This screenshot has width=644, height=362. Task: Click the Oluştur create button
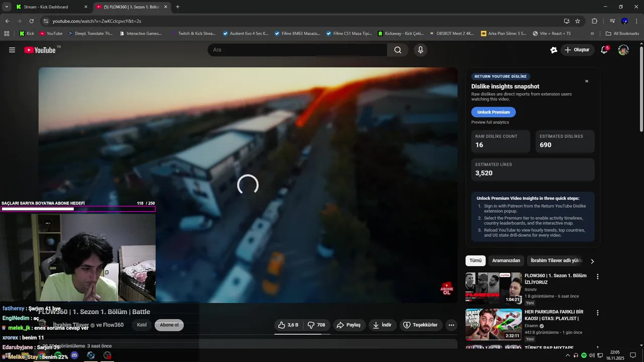pyautogui.click(x=577, y=50)
